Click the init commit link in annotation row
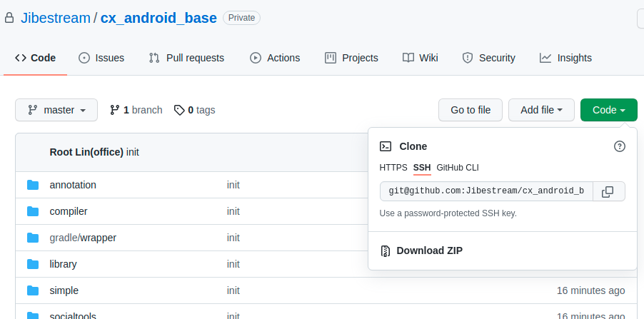The width and height of the screenshot is (644, 319). (233, 185)
